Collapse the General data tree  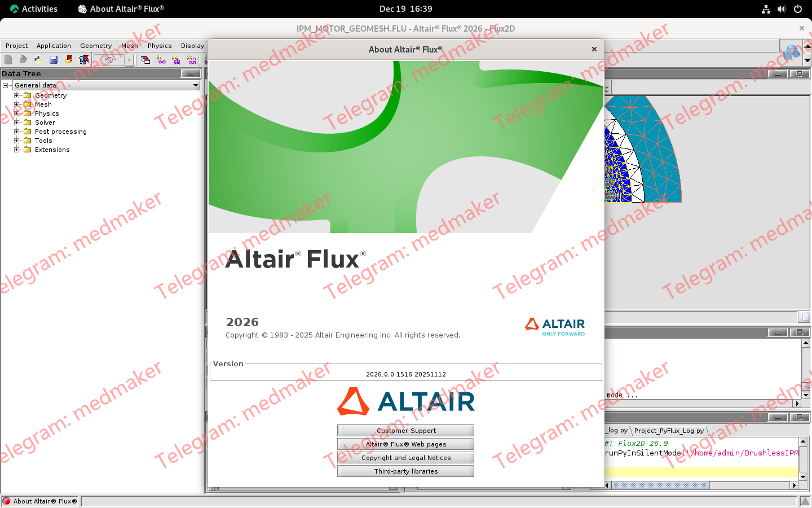pos(5,85)
